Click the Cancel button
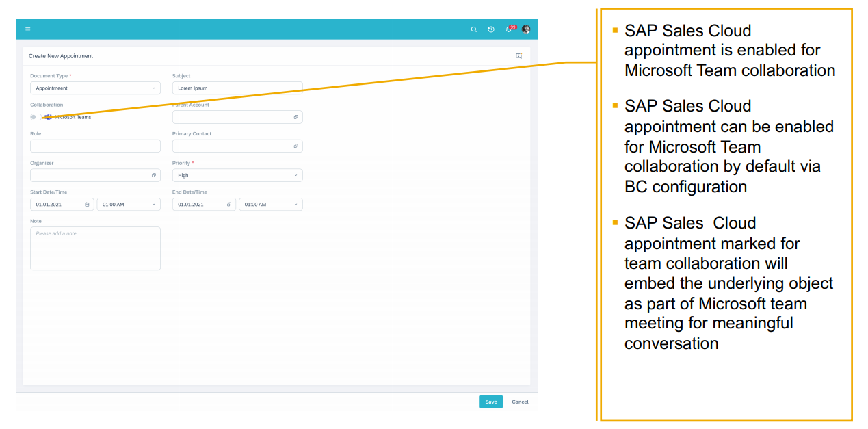This screenshot has width=868, height=429. click(x=520, y=402)
